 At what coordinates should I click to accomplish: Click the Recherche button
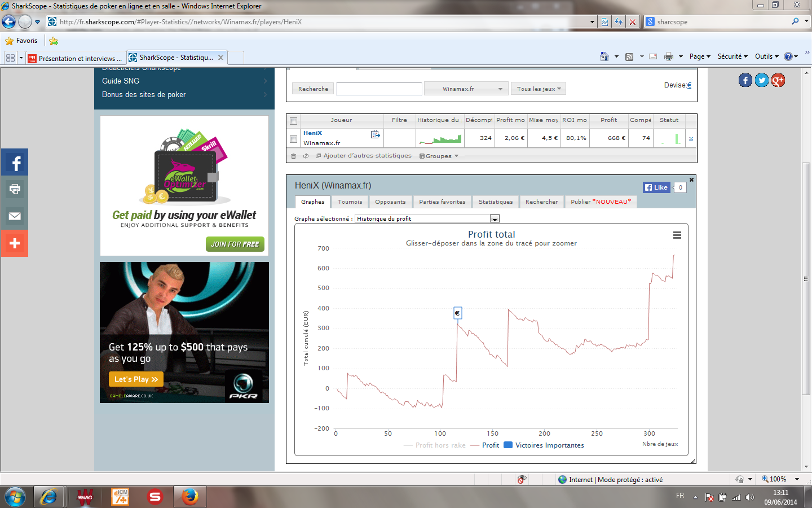tap(313, 89)
